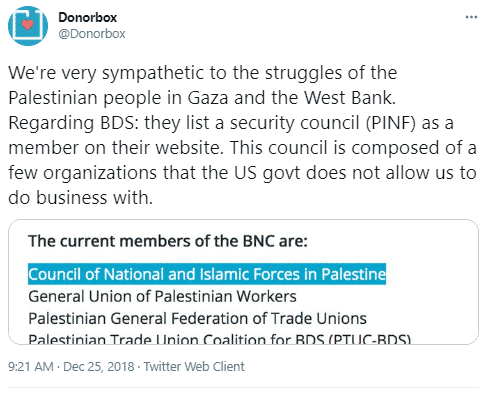Click the highlighted Council of National and Islamic Forces line
Viewport: 489px width, 397px height.
pyautogui.click(x=207, y=274)
